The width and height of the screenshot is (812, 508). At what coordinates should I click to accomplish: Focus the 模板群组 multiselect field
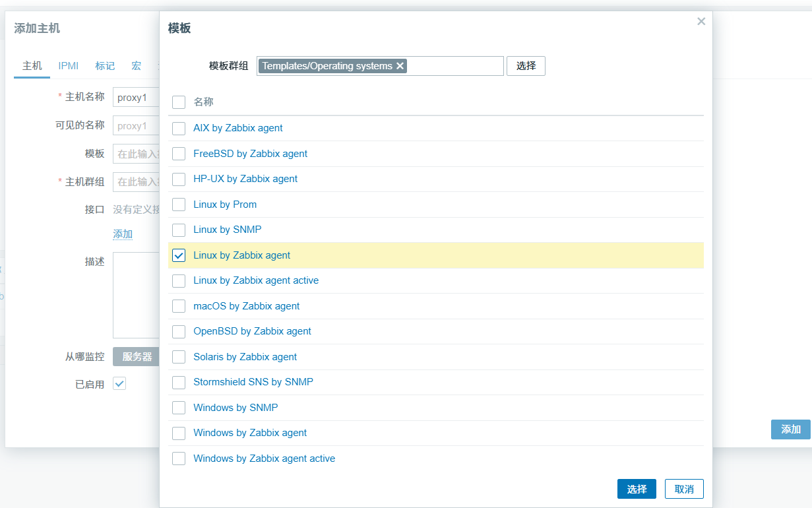[380, 66]
